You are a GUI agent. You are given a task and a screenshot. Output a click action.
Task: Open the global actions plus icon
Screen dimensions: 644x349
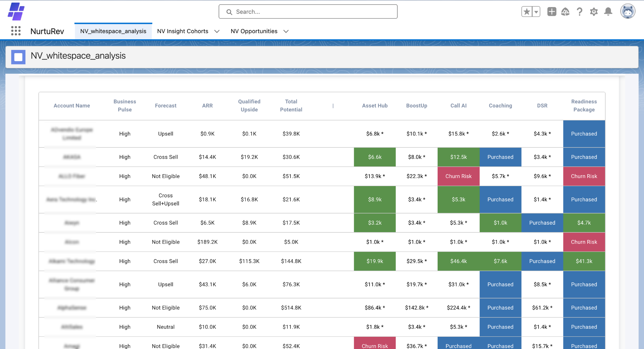pyautogui.click(x=552, y=12)
